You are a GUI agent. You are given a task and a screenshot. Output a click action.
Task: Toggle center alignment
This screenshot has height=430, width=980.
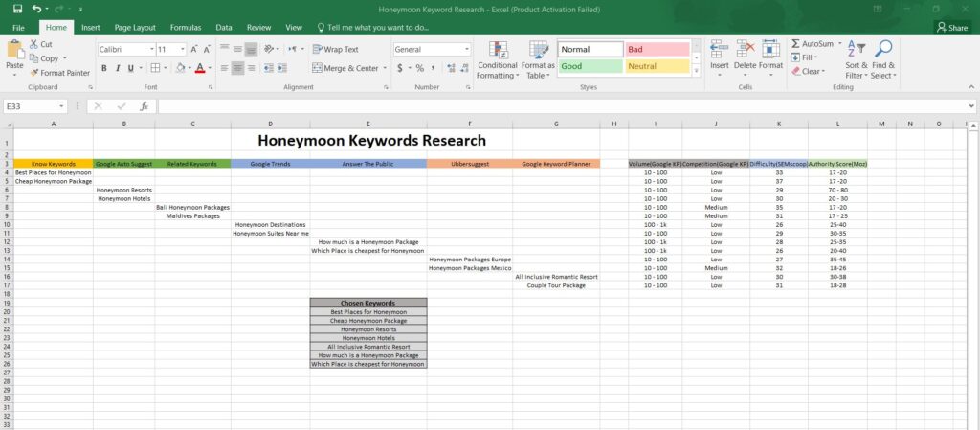[x=237, y=68]
